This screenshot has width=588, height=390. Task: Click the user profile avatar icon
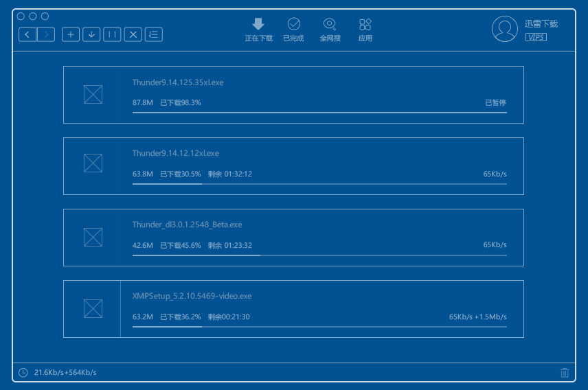[505, 28]
